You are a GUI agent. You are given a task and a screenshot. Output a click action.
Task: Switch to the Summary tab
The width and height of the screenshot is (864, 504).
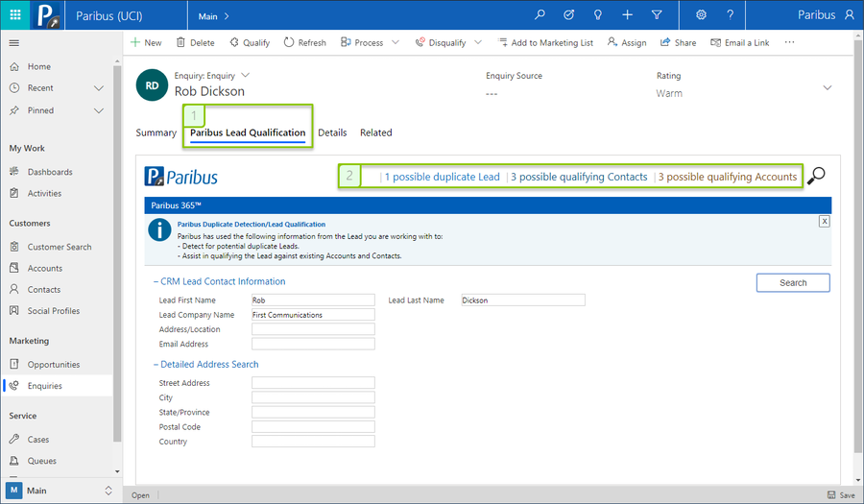tap(156, 132)
